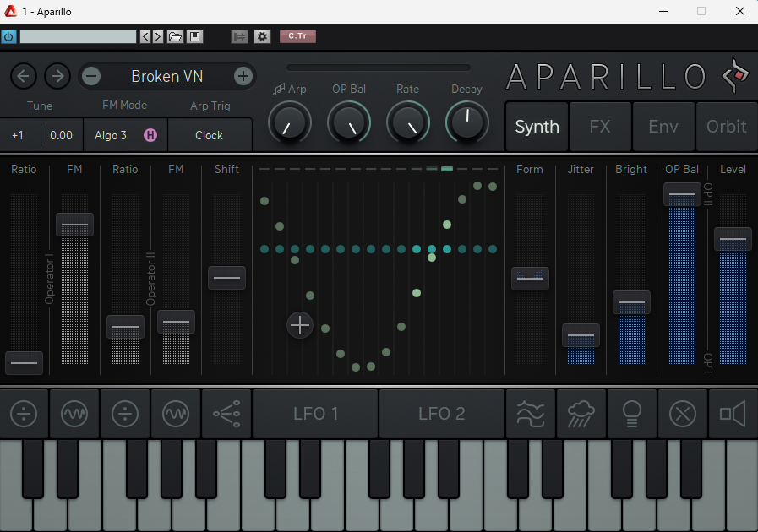Switch to the Orbit tab

(727, 127)
